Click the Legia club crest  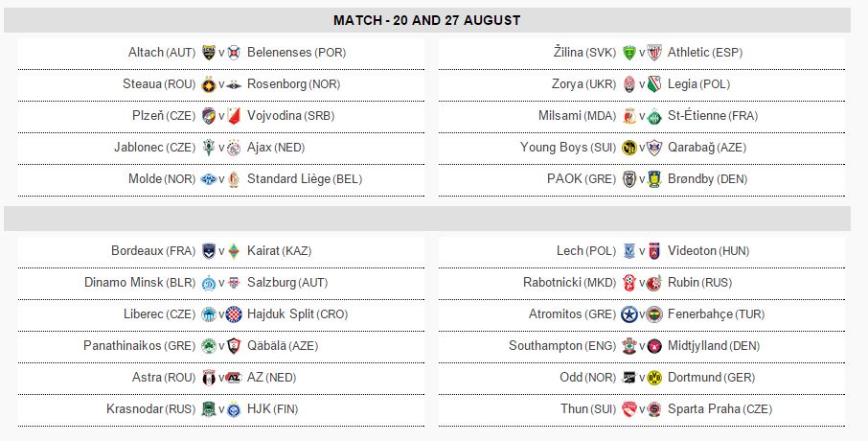[655, 84]
